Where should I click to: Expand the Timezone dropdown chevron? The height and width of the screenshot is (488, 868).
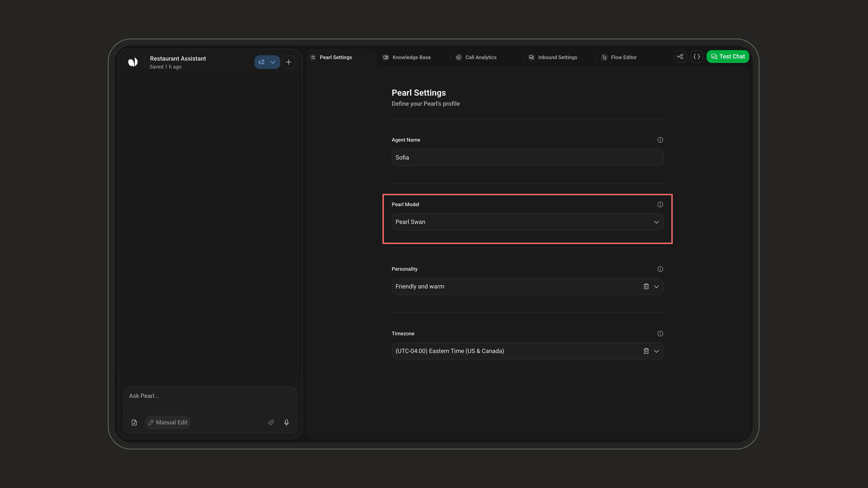click(656, 351)
